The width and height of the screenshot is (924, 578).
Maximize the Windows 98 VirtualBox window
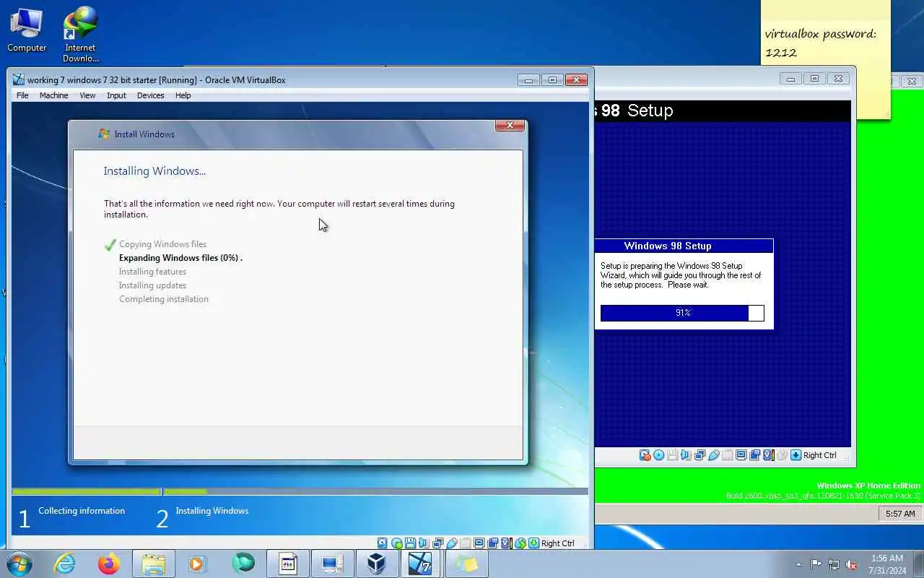[x=814, y=78]
